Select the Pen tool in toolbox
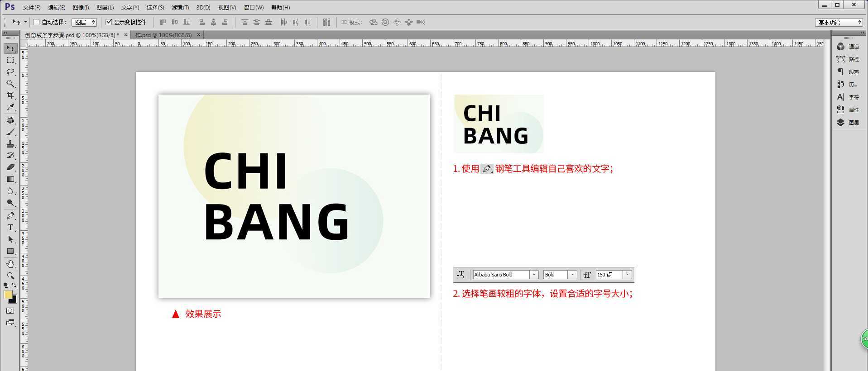 point(10,216)
